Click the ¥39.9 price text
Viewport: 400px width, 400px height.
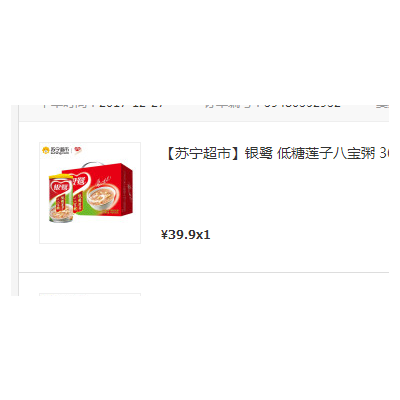[178, 235]
